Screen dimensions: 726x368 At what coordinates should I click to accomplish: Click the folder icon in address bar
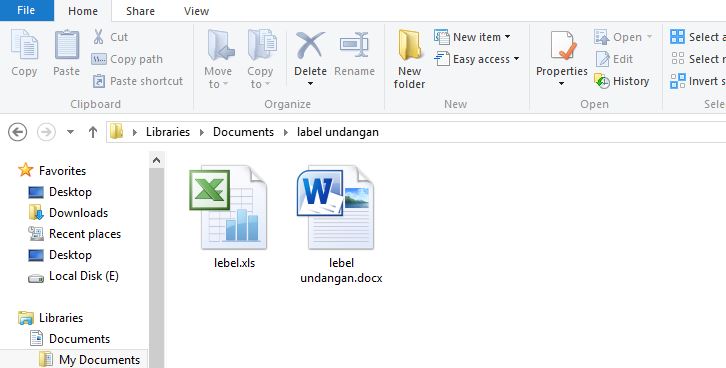coord(117,132)
